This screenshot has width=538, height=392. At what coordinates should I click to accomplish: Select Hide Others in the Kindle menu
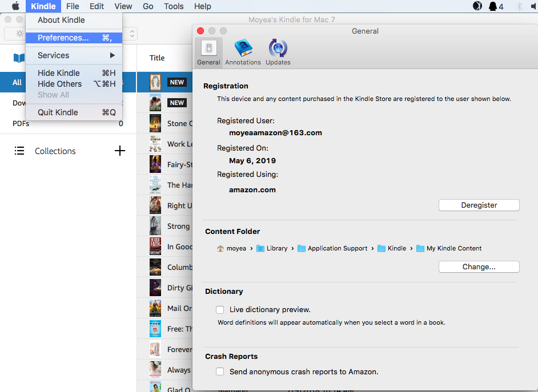click(x=59, y=84)
